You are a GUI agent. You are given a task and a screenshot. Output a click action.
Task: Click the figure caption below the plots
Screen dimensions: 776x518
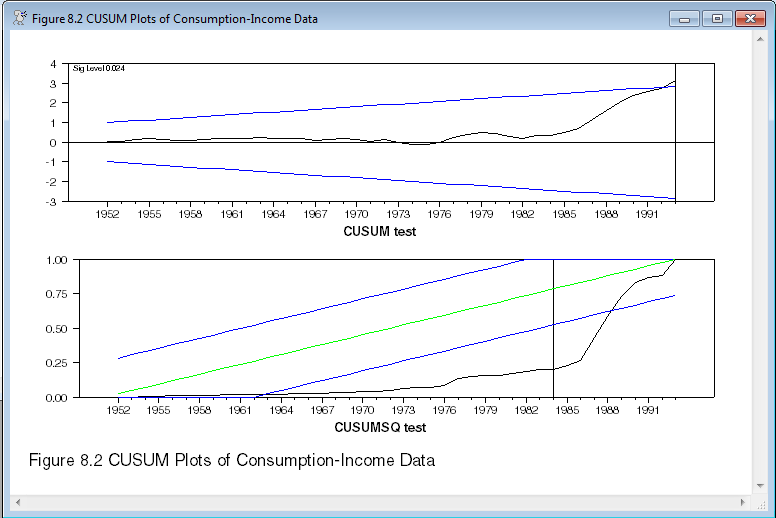click(x=232, y=461)
